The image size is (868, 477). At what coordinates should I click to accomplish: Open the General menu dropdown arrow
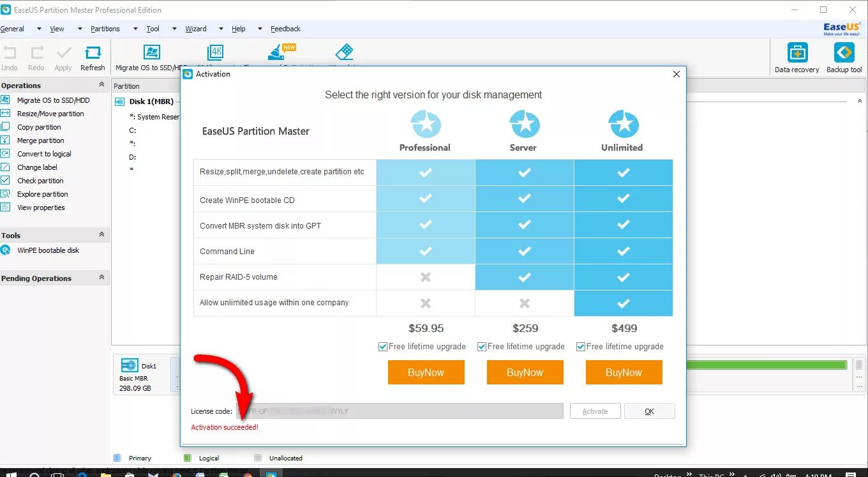[x=39, y=29]
